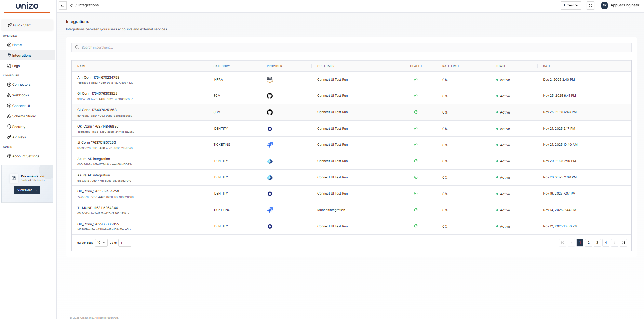This screenshot has height=319, width=644.
Task: Open integration Gi_Conn_1764076251563
Action: click(97, 110)
